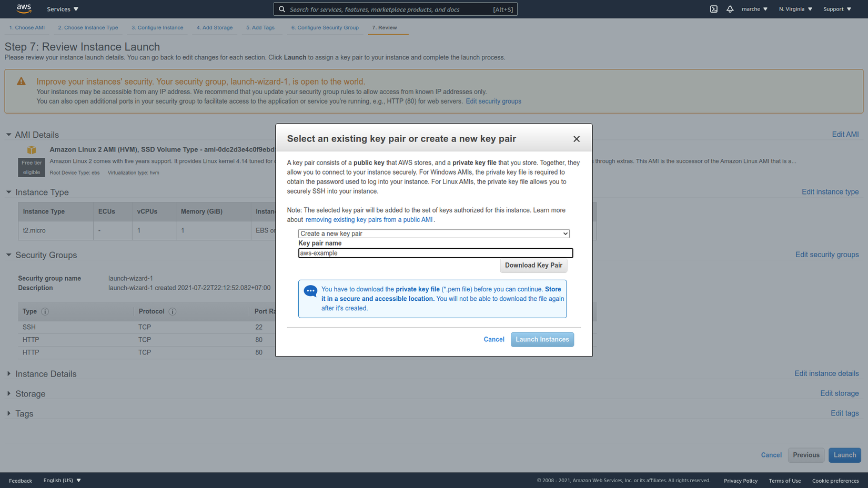Screen dimensions: 868x488
Task: Follow the removing existing key pairs link
Action: click(369, 220)
